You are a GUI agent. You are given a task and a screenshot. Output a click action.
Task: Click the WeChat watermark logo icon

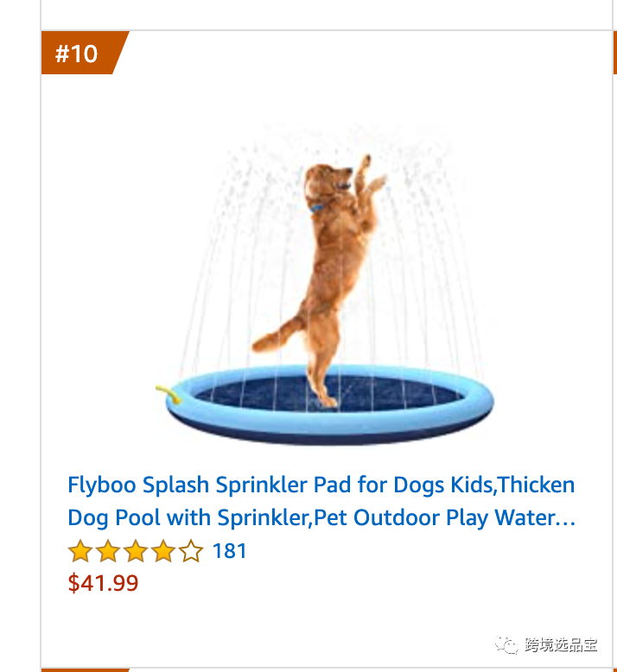coord(507,645)
